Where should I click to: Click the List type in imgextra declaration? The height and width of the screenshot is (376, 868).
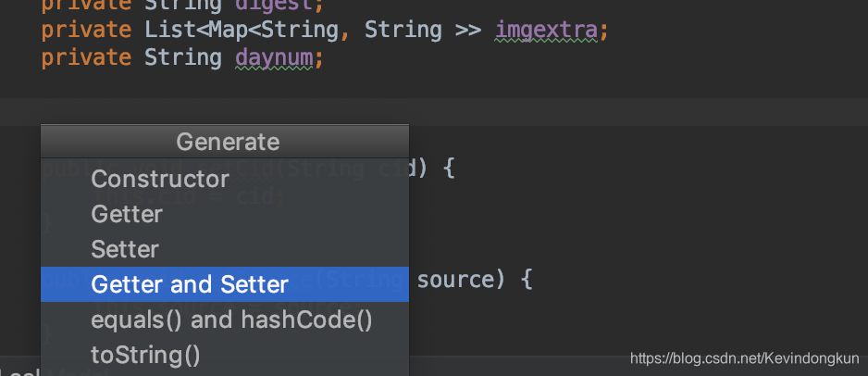tap(169, 31)
